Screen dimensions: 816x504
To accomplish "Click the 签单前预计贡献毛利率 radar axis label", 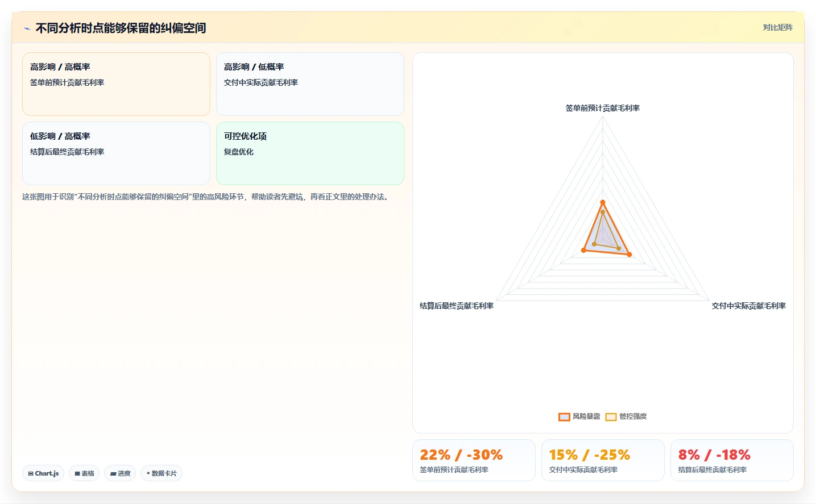I will tap(603, 108).
